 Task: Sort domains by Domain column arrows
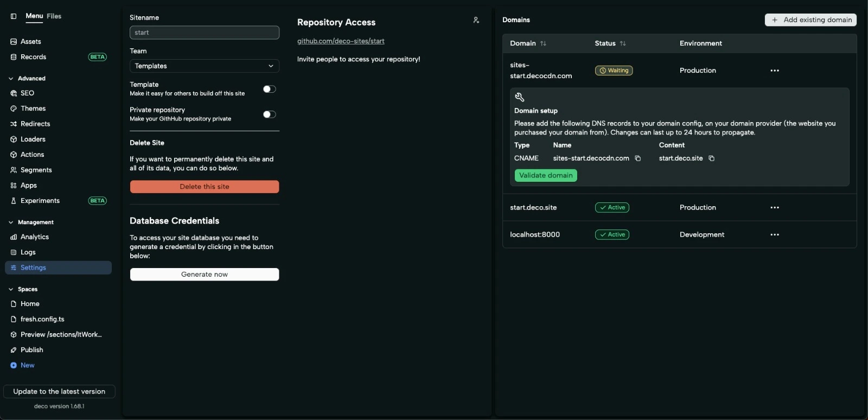(543, 43)
